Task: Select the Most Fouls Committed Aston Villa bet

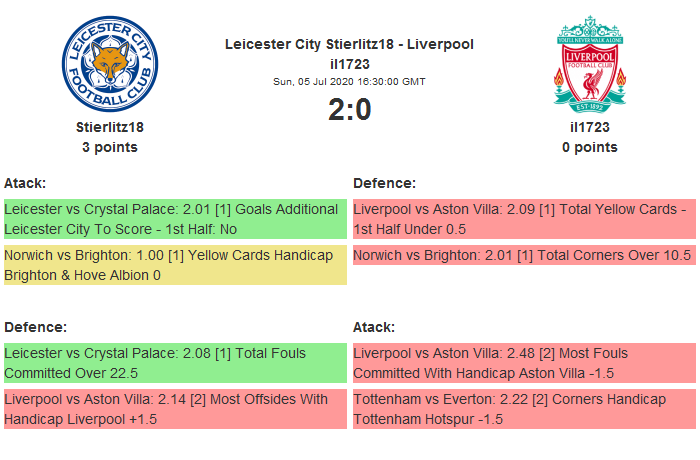Action: [x=523, y=363]
